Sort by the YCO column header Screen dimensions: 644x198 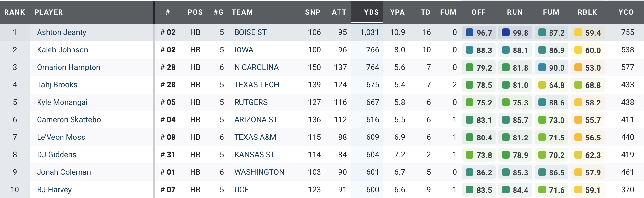626,12
